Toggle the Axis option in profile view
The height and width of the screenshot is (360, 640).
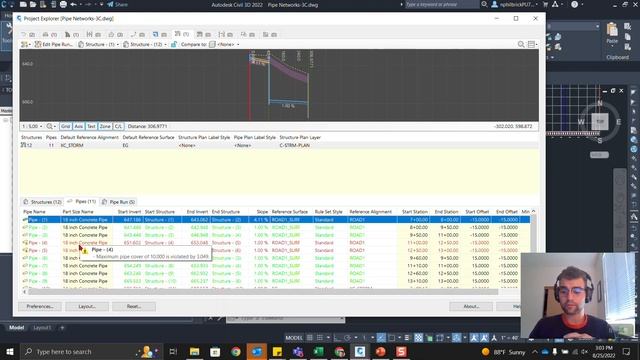pyautogui.click(x=78, y=126)
